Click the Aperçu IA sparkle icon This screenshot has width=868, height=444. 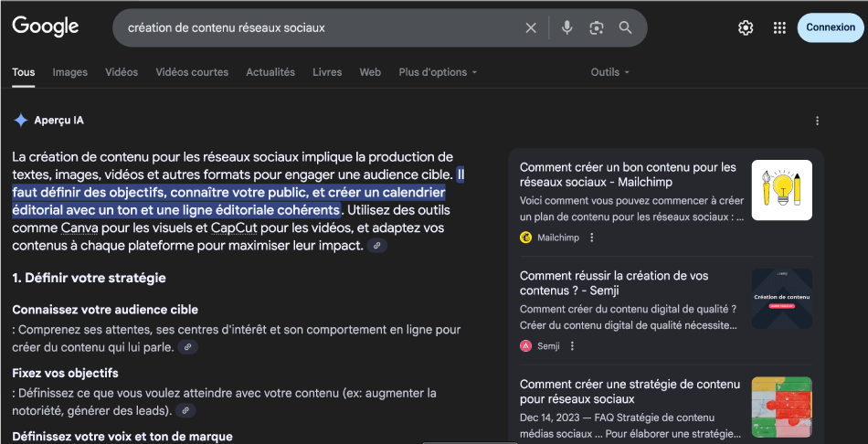tap(20, 120)
